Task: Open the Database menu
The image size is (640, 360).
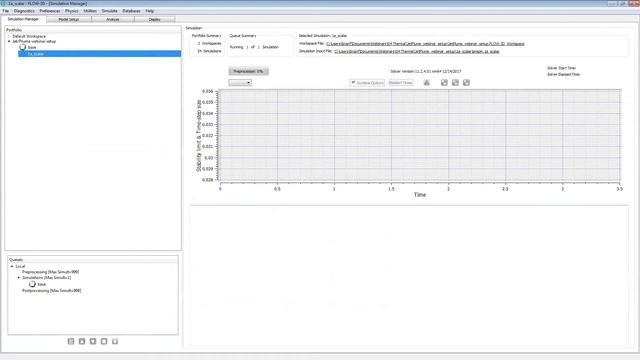Action: coord(131,11)
